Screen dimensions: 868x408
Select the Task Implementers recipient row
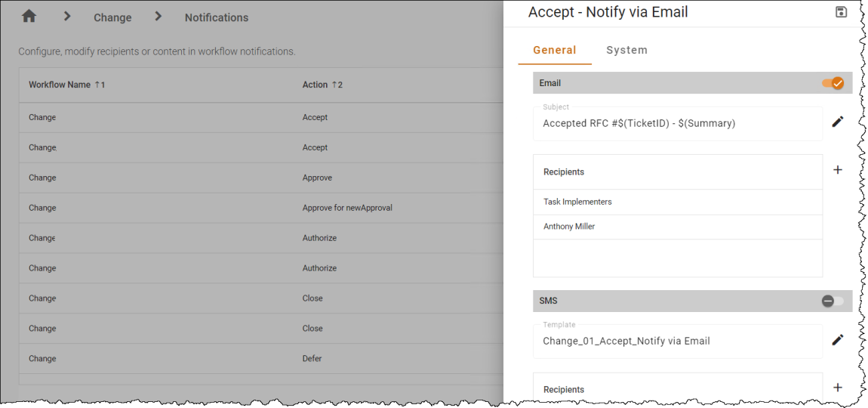coord(678,202)
